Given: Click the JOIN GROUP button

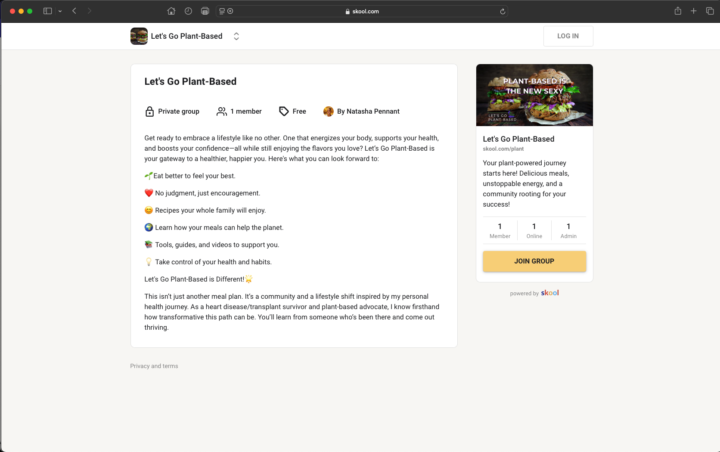Looking at the screenshot, I should coord(534,261).
